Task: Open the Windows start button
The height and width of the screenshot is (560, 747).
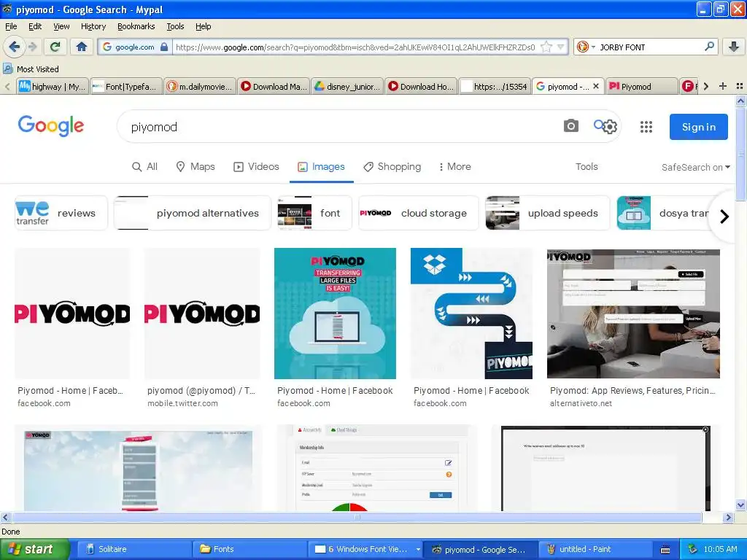Action: tap(34, 549)
